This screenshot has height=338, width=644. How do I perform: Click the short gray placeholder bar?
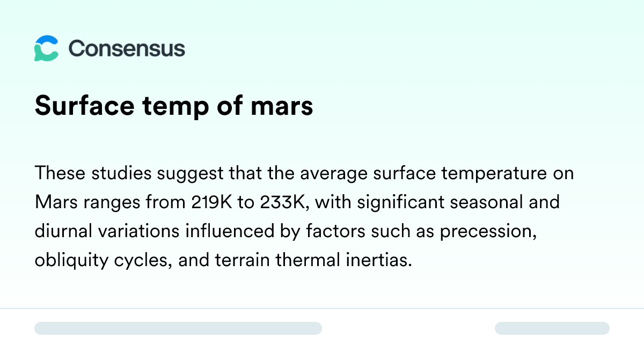tap(552, 328)
